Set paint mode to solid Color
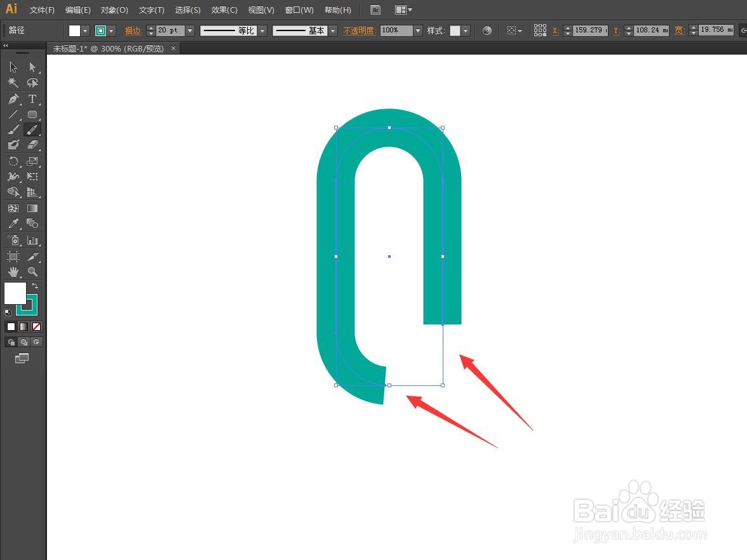The height and width of the screenshot is (560, 747). (x=11, y=326)
